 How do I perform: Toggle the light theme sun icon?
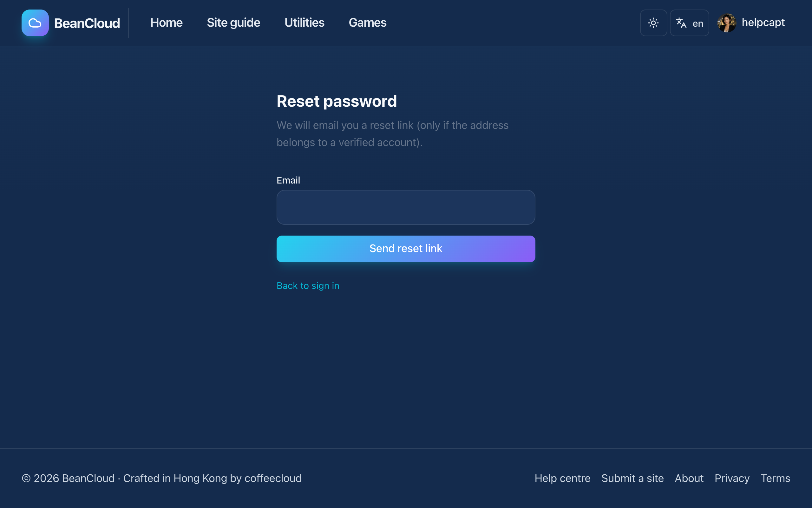[653, 23]
